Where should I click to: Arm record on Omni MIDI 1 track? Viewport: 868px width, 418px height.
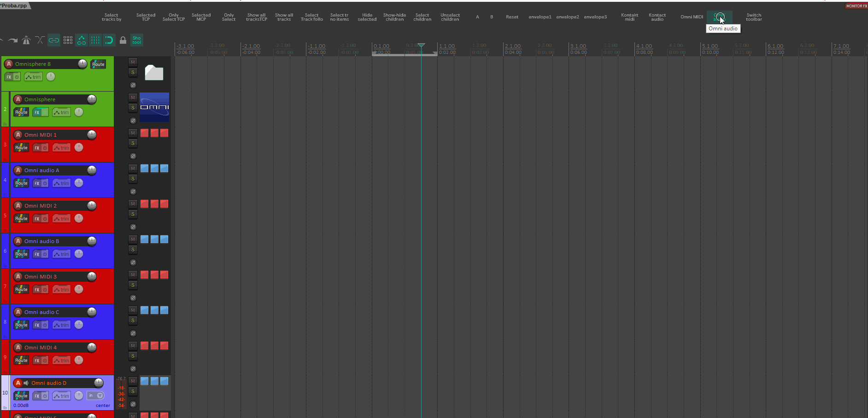coord(18,135)
